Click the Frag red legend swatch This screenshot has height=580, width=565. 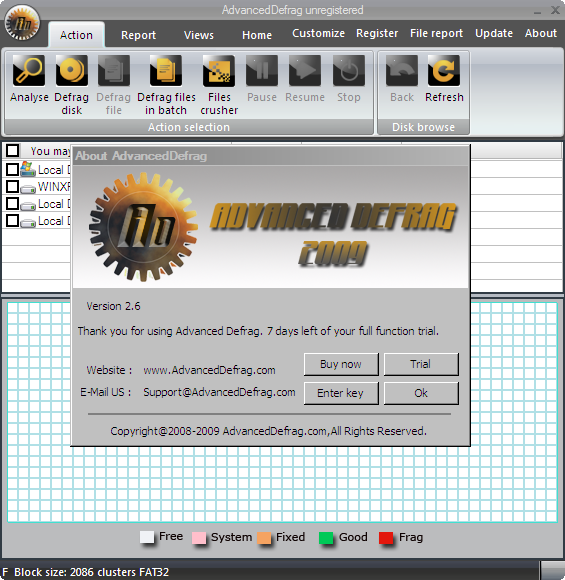point(386,538)
